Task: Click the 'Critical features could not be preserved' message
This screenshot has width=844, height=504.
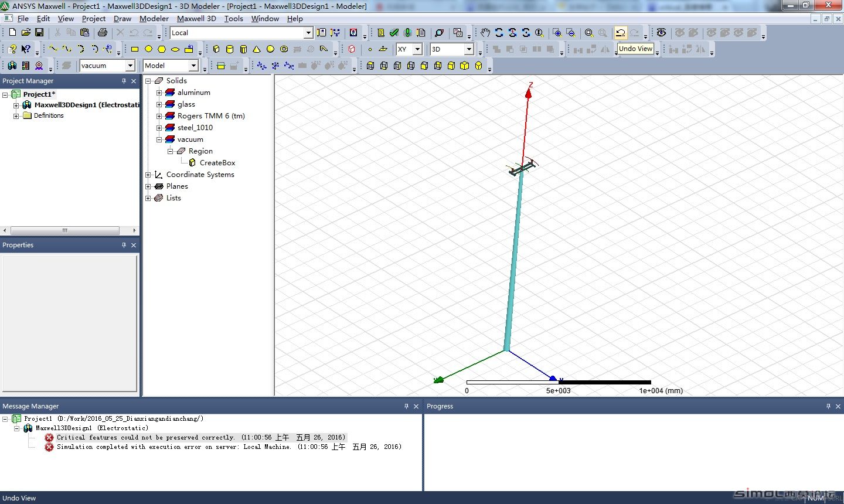Action: pyautogui.click(x=201, y=437)
